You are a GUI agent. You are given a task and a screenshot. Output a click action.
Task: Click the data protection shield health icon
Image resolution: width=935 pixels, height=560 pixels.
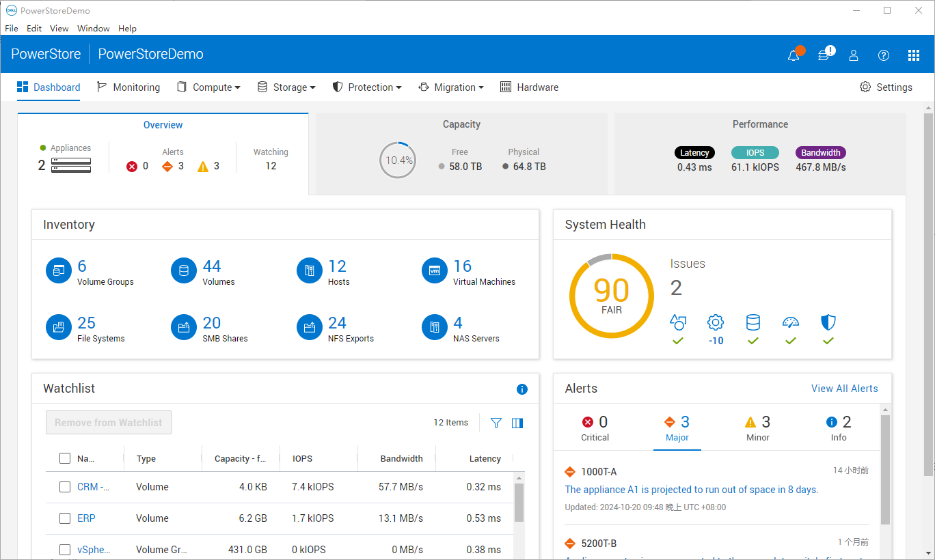[828, 322]
